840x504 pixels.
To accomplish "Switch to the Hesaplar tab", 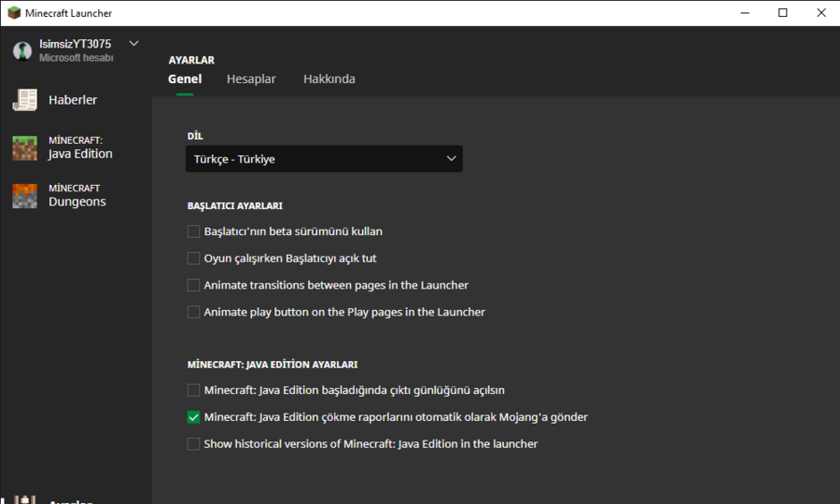I will point(251,79).
